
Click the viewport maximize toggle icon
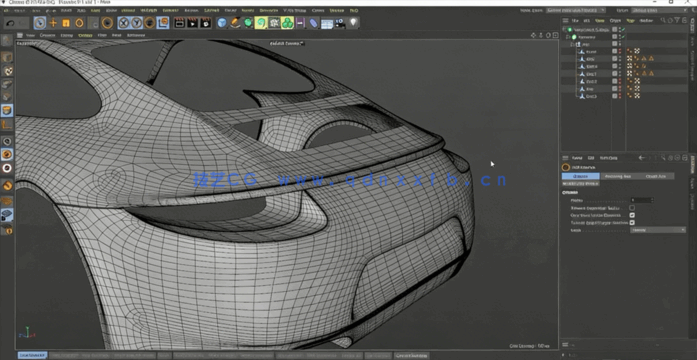(x=555, y=35)
